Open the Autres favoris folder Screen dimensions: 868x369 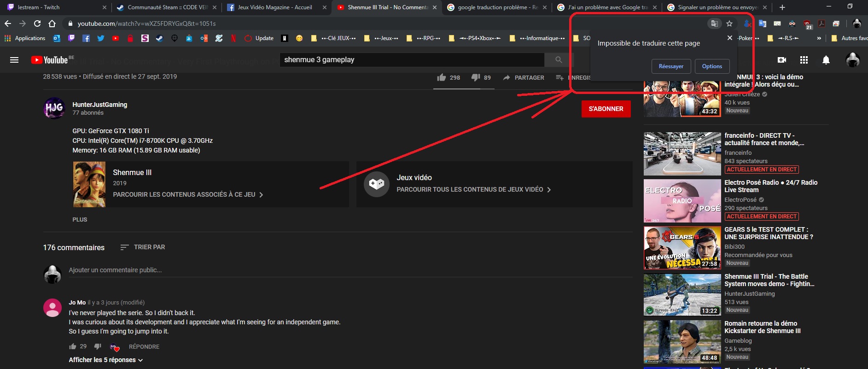[x=850, y=38]
